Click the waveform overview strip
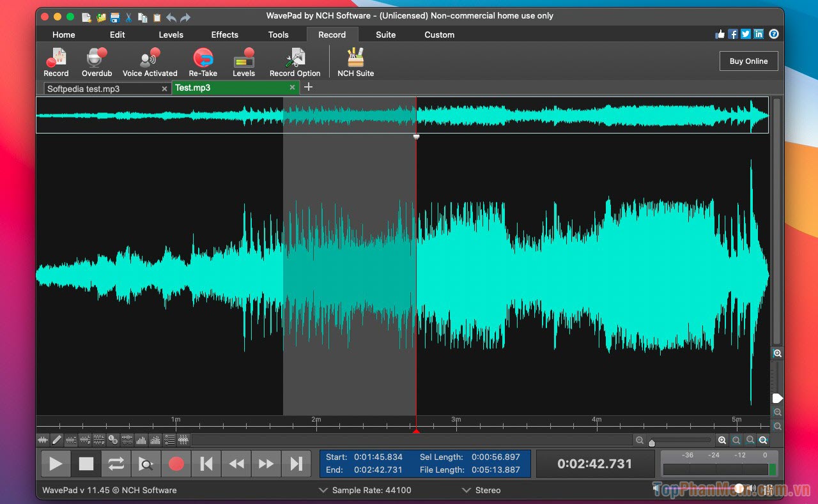 tap(402, 115)
